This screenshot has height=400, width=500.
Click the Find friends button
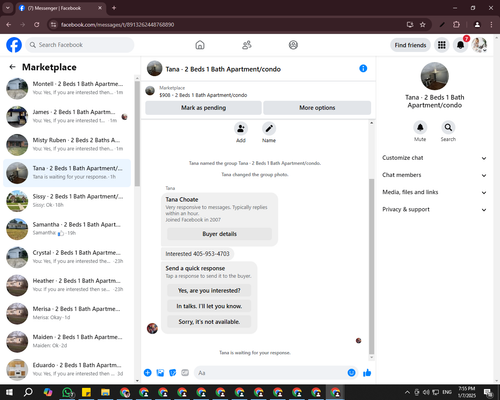tap(410, 45)
